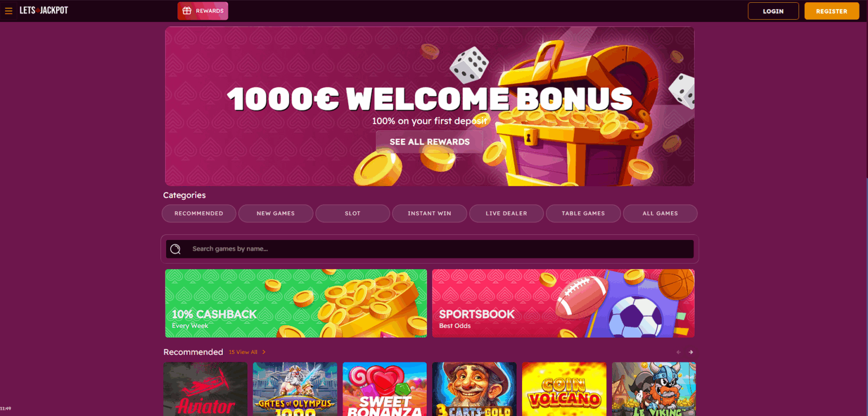This screenshot has height=416, width=868.
Task: Focus the Search games by name field
Action: click(x=429, y=249)
